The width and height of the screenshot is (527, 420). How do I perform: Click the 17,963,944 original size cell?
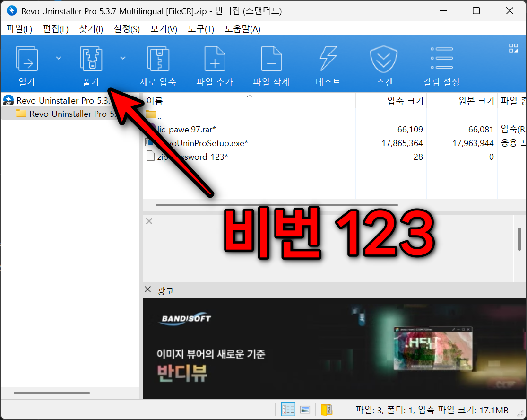(473, 143)
